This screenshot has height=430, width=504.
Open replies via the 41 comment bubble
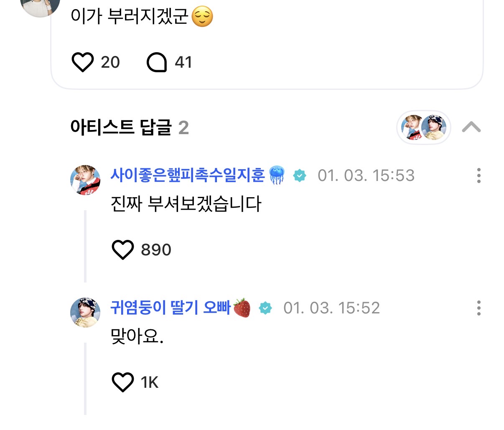coord(157,62)
